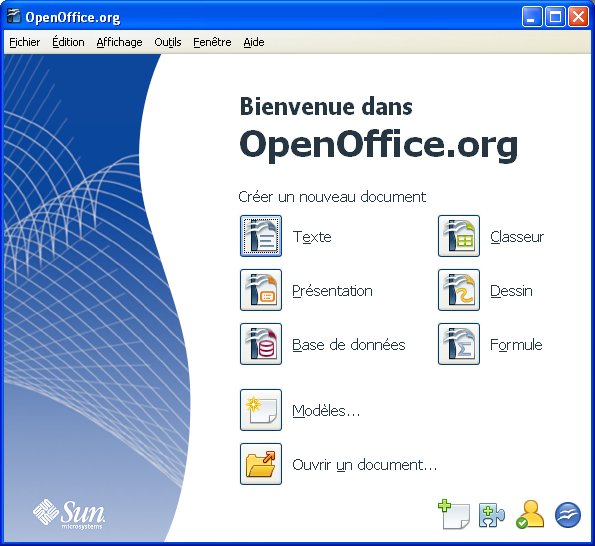Click the Texte label
Screen dimensions: 595x546
(x=312, y=237)
